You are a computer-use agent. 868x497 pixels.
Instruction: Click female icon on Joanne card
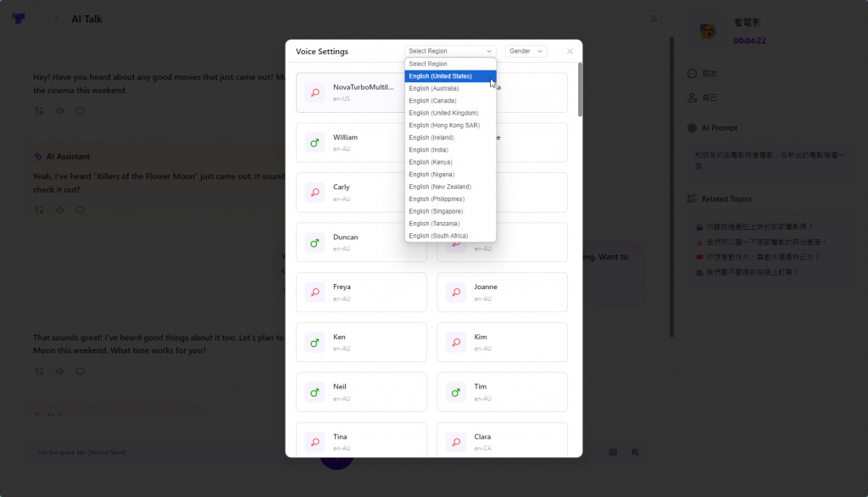[455, 292]
